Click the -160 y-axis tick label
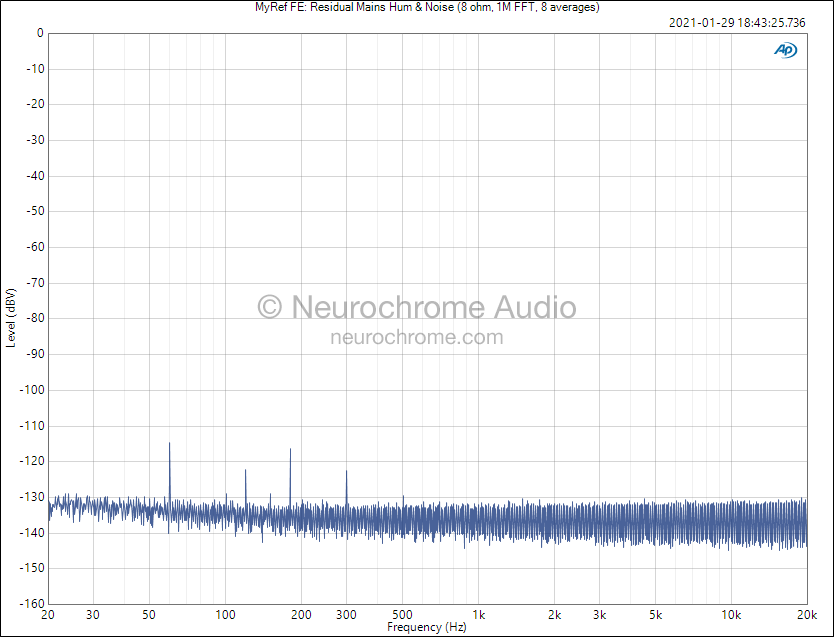Screen dimensions: 834x637 point(32,604)
